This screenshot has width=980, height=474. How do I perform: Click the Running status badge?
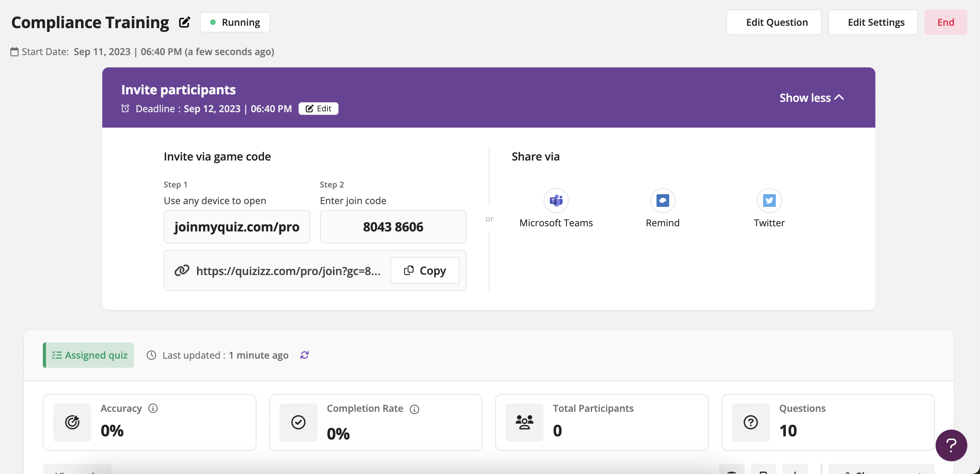(x=235, y=22)
